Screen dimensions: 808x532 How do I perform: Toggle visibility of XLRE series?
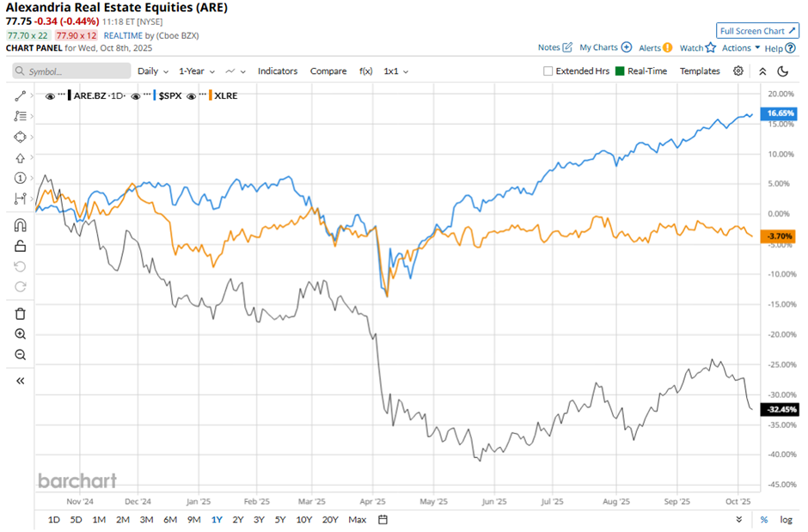(191, 96)
